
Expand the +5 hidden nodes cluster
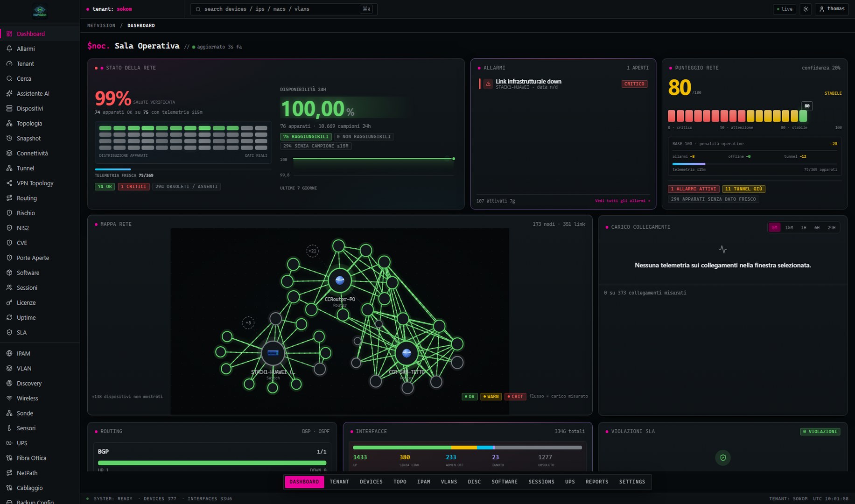(248, 322)
